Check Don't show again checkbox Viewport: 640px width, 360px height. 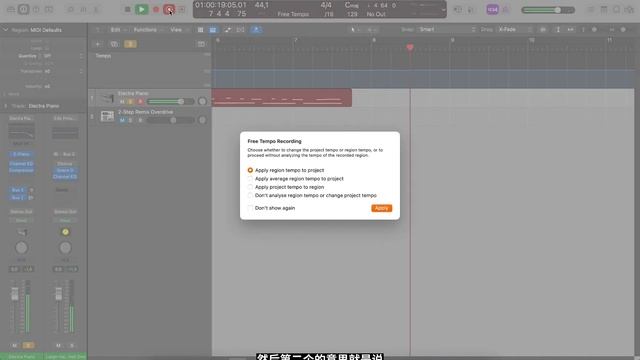pyautogui.click(x=250, y=208)
